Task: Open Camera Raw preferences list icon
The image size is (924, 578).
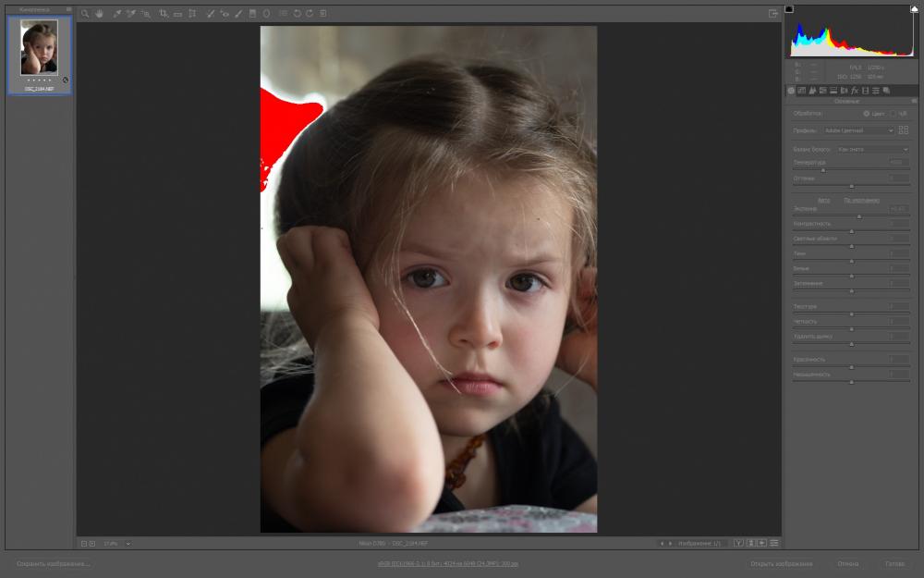Action: tap(284, 13)
